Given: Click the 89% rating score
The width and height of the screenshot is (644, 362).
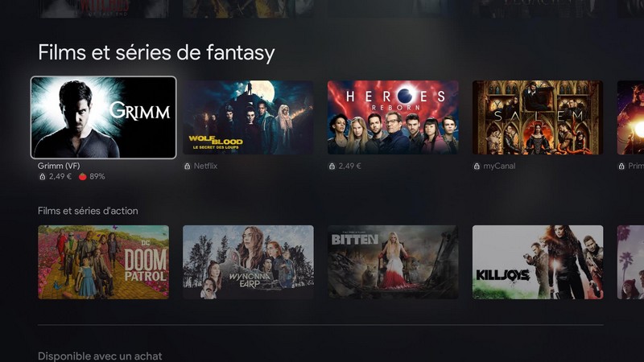Looking at the screenshot, I should point(97,176).
